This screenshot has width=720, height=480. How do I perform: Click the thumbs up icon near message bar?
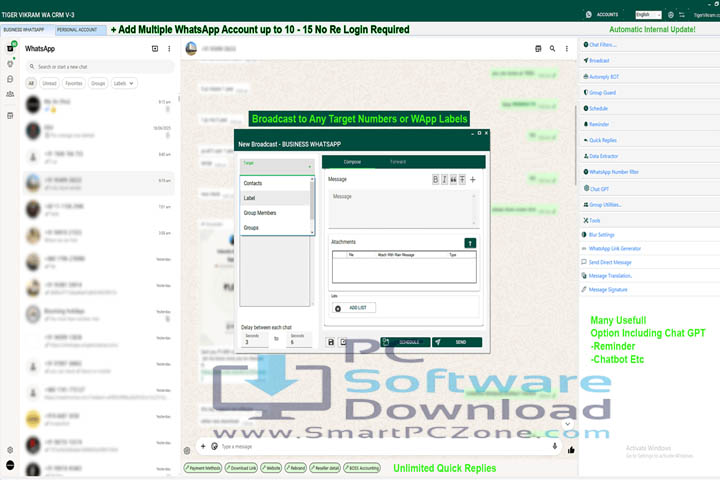click(571, 450)
